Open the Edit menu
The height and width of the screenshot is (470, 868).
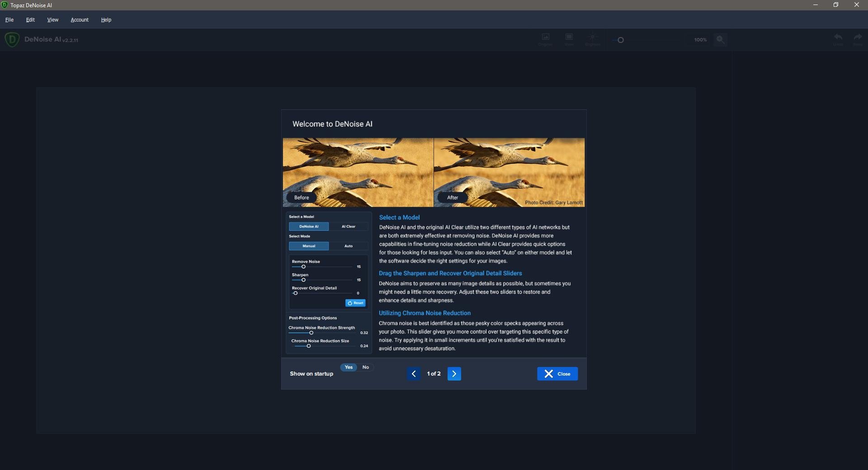tap(30, 20)
